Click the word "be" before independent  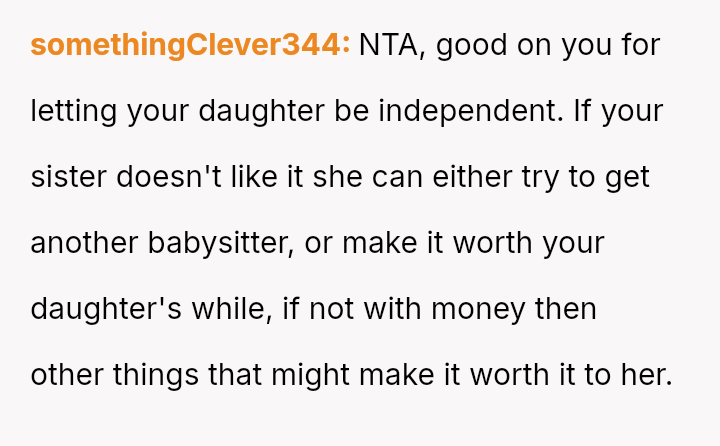tap(351, 111)
